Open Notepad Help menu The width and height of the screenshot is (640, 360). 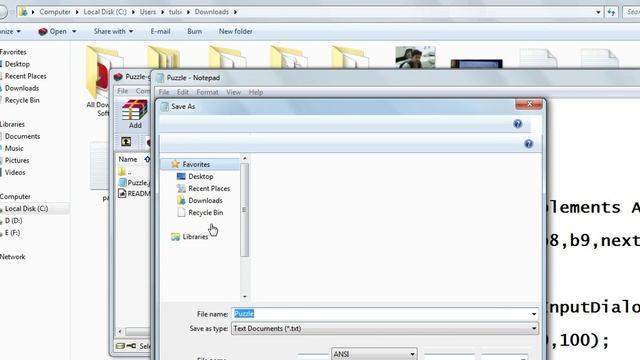(x=256, y=92)
